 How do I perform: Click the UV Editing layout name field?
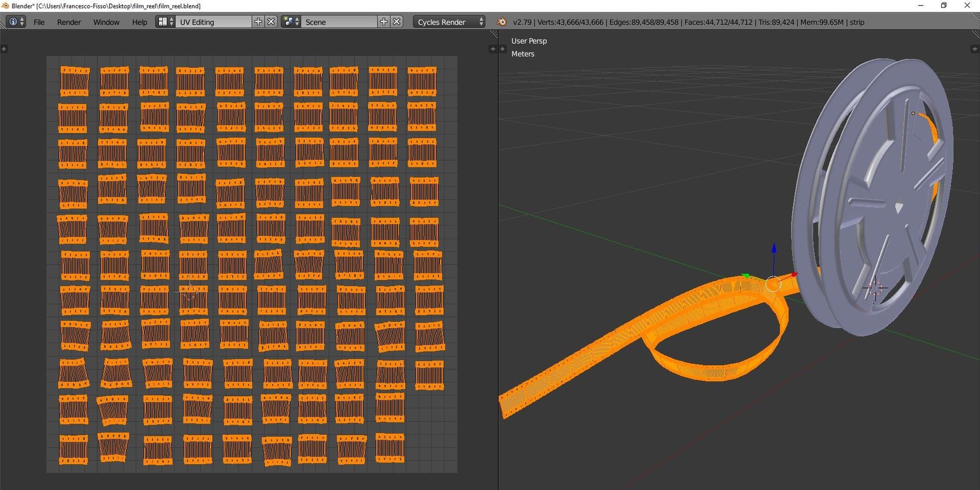tap(213, 22)
